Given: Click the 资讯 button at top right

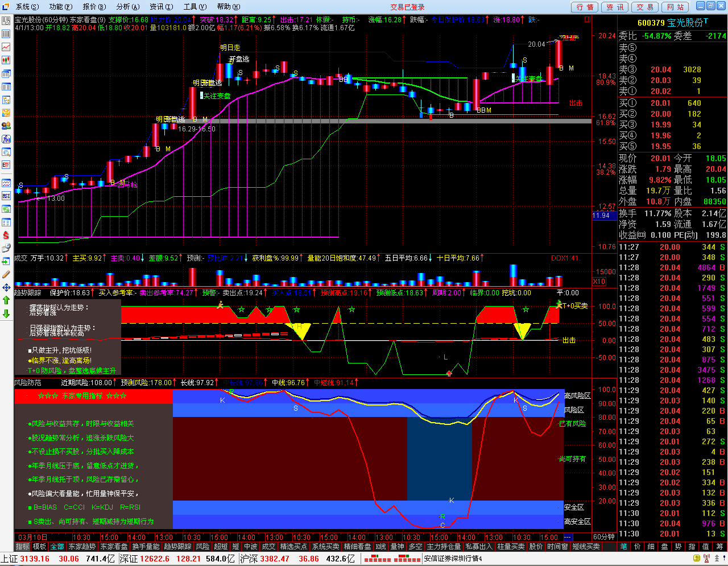Looking at the screenshot, I should [x=615, y=7].
